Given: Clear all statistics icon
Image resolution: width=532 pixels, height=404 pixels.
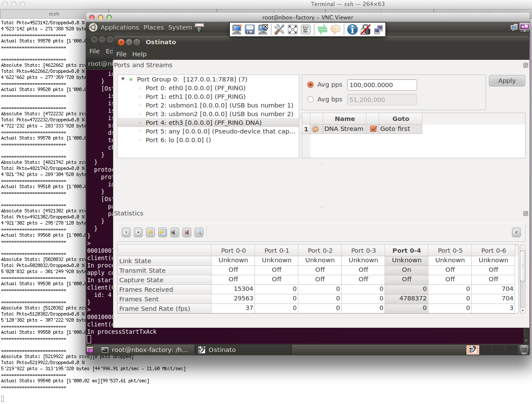Looking at the screenshot, I should click(163, 233).
